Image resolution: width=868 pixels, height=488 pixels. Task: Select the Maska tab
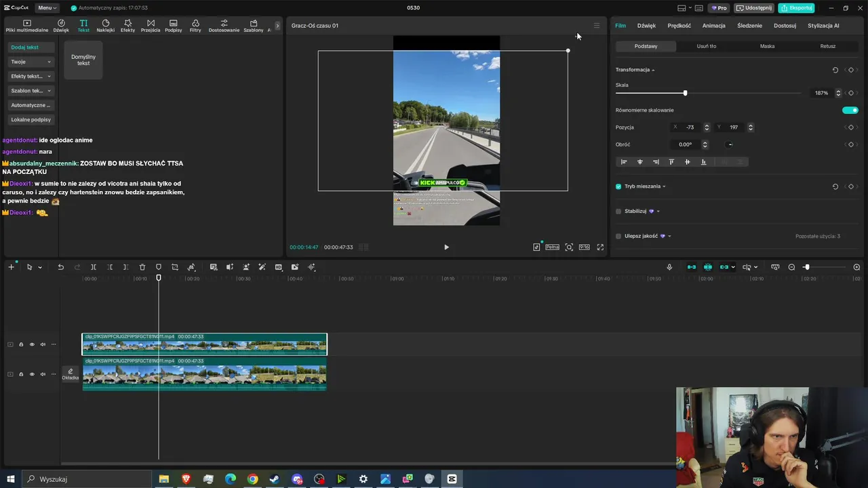(767, 46)
